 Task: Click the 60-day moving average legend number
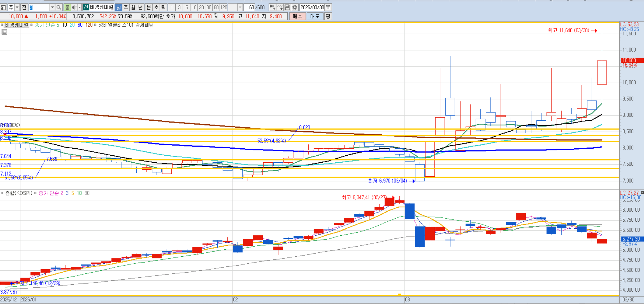point(80,25)
